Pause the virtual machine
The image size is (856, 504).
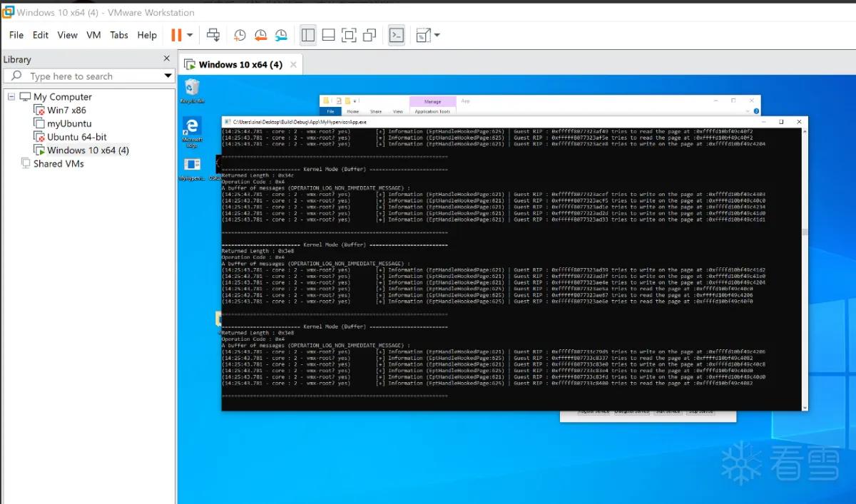click(176, 35)
